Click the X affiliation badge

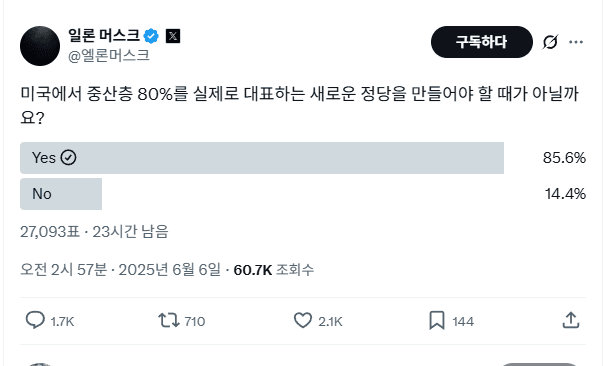click(x=173, y=36)
